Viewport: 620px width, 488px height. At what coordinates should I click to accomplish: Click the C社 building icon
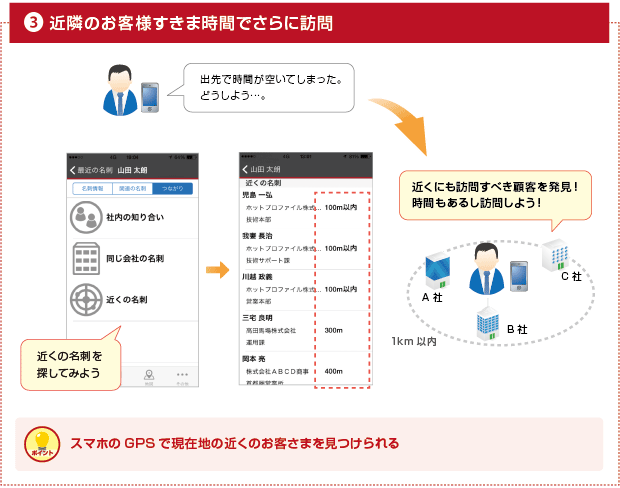556,255
